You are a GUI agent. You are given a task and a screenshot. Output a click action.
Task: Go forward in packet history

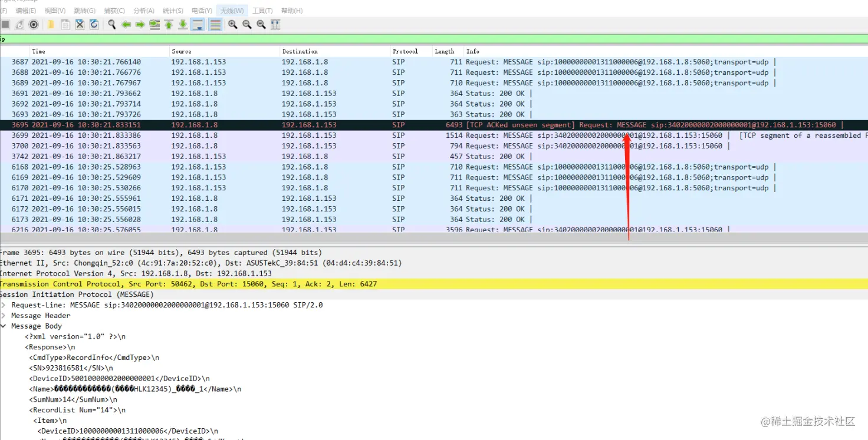pyautogui.click(x=140, y=25)
